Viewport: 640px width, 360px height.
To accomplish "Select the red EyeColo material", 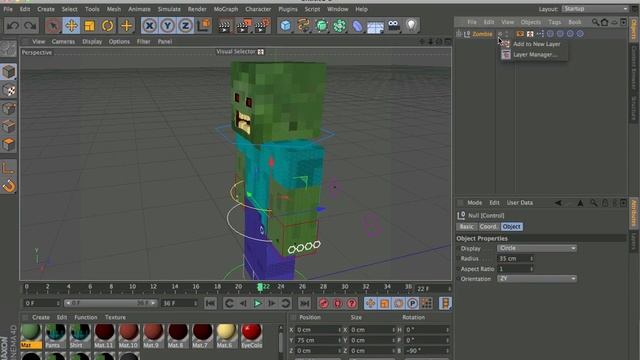I will (x=251, y=336).
